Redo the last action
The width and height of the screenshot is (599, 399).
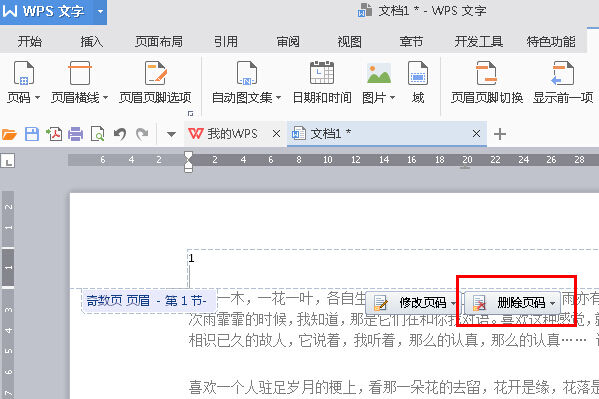142,134
